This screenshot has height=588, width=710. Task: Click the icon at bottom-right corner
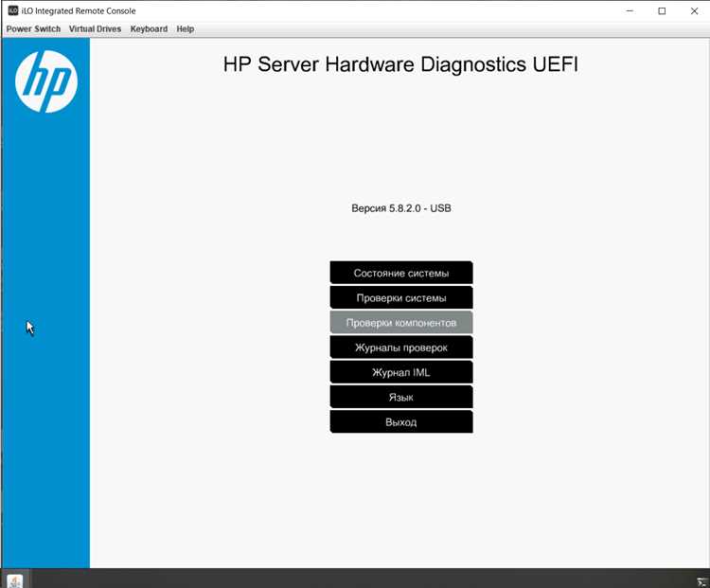(x=701, y=582)
